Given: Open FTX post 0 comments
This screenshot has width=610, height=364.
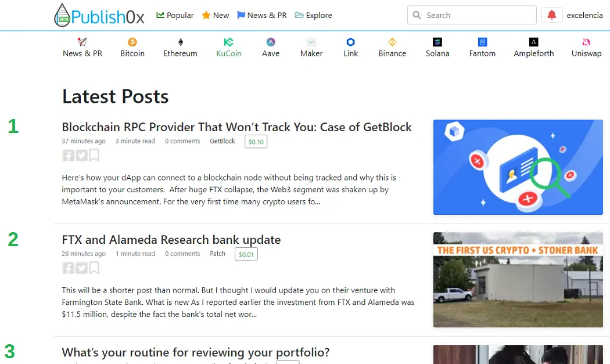Looking at the screenshot, I should [x=182, y=254].
